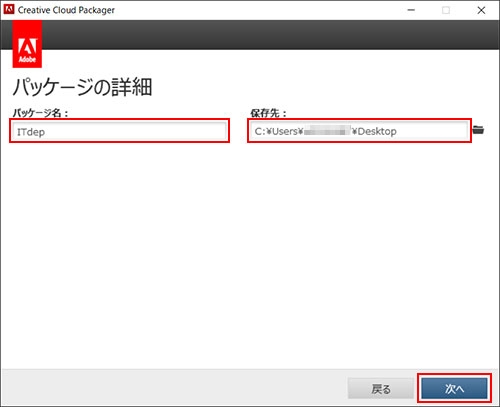Screen dimensions: 500x407
Task: Click the パッケージの詳細 heading
Action: (x=82, y=87)
